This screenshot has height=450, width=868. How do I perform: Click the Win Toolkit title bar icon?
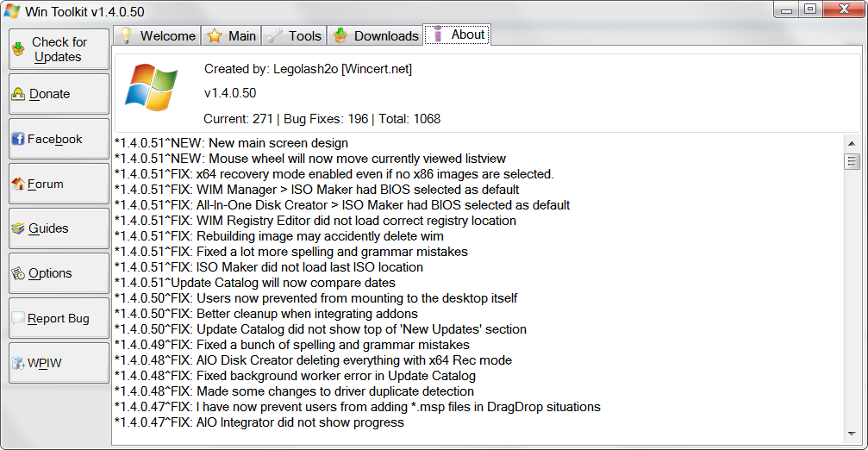[x=11, y=9]
